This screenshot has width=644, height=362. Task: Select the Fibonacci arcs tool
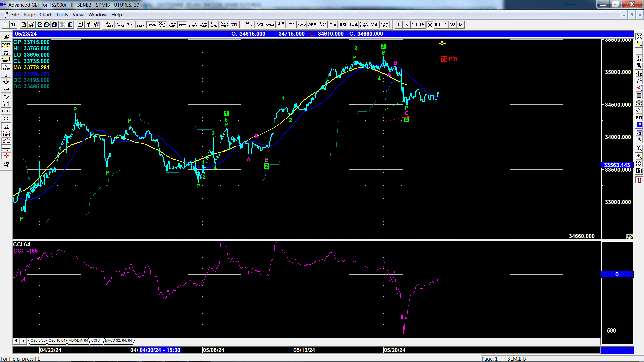point(639,81)
